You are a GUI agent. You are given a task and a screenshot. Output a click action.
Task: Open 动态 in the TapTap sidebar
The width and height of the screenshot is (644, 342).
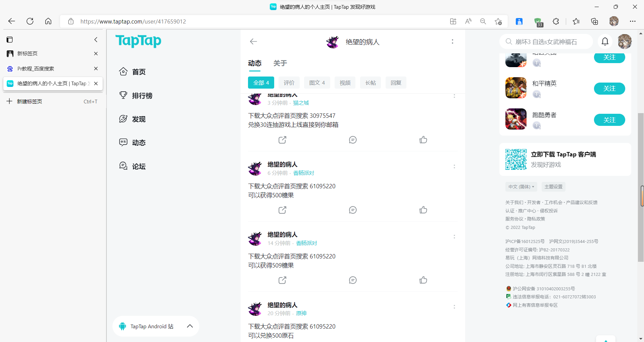[x=133, y=143]
